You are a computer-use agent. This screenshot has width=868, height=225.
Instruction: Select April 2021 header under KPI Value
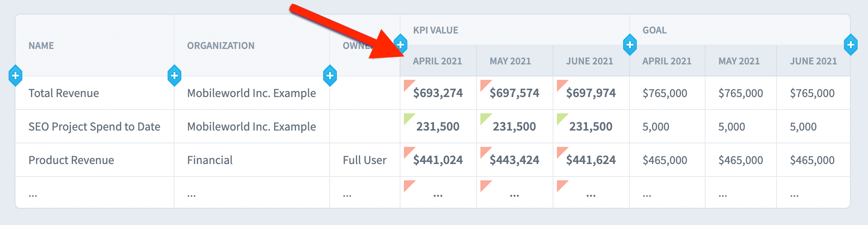(437, 61)
